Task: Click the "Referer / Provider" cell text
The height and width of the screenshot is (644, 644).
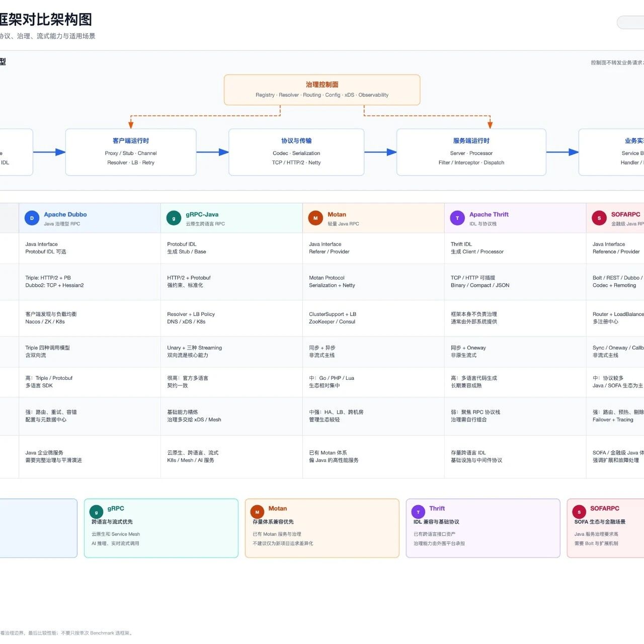Action: tap(329, 252)
